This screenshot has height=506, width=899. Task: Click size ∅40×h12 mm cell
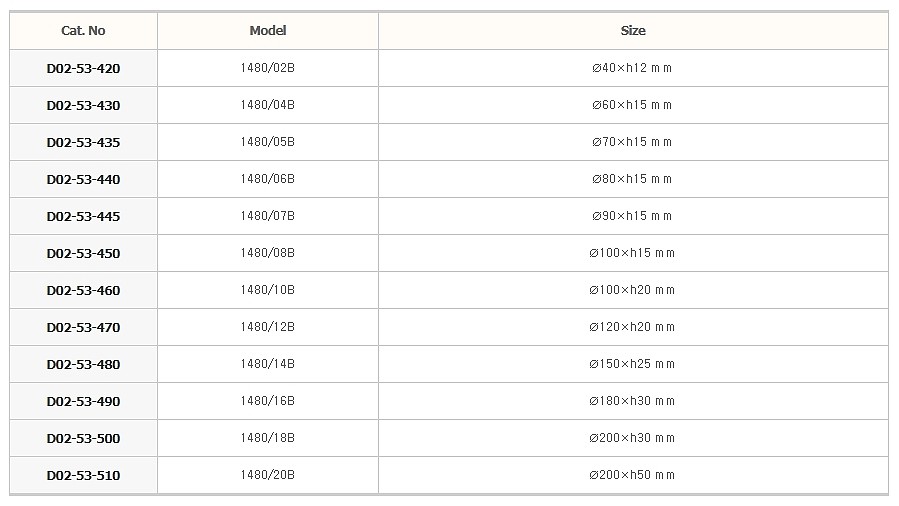[632, 68]
